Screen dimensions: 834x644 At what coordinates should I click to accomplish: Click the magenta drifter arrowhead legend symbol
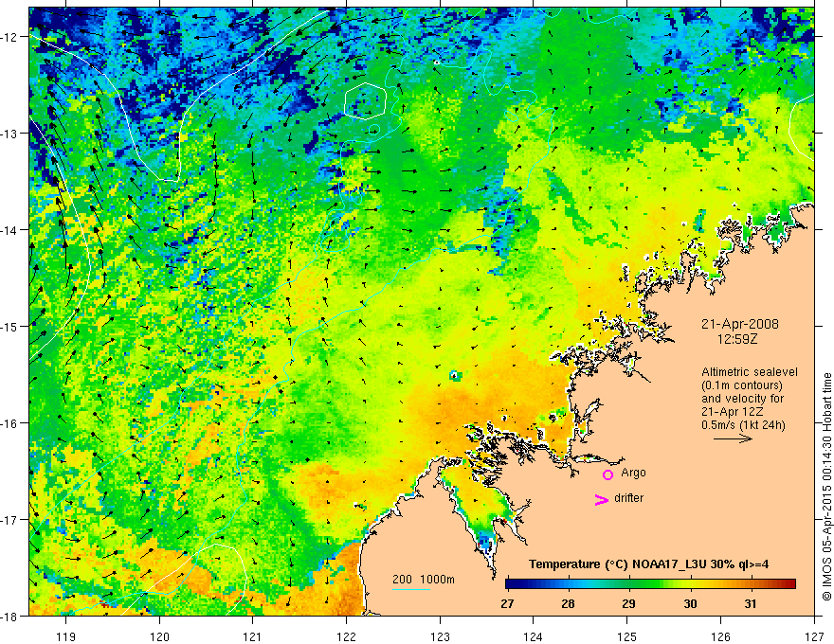pyautogui.click(x=601, y=499)
